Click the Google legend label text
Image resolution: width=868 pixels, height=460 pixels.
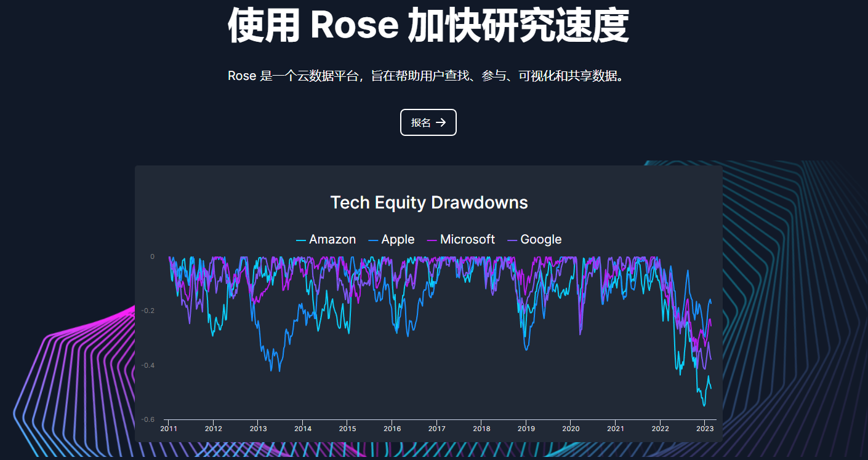point(540,239)
